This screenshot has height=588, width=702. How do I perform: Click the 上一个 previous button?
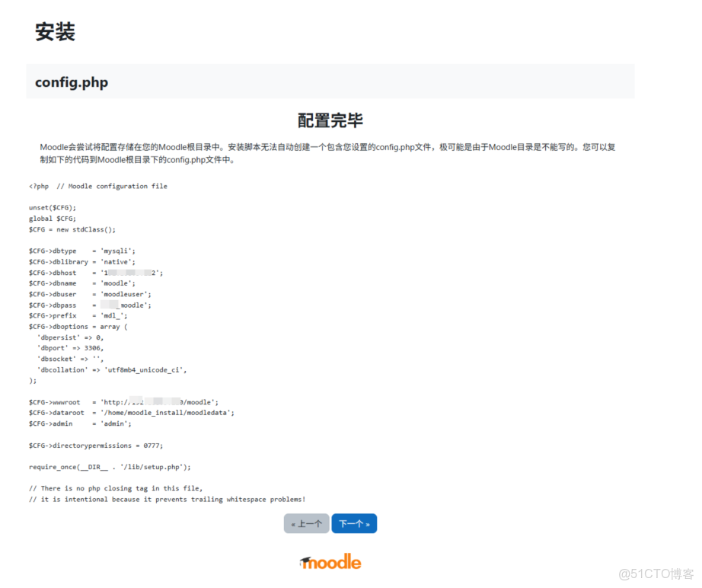coord(306,523)
